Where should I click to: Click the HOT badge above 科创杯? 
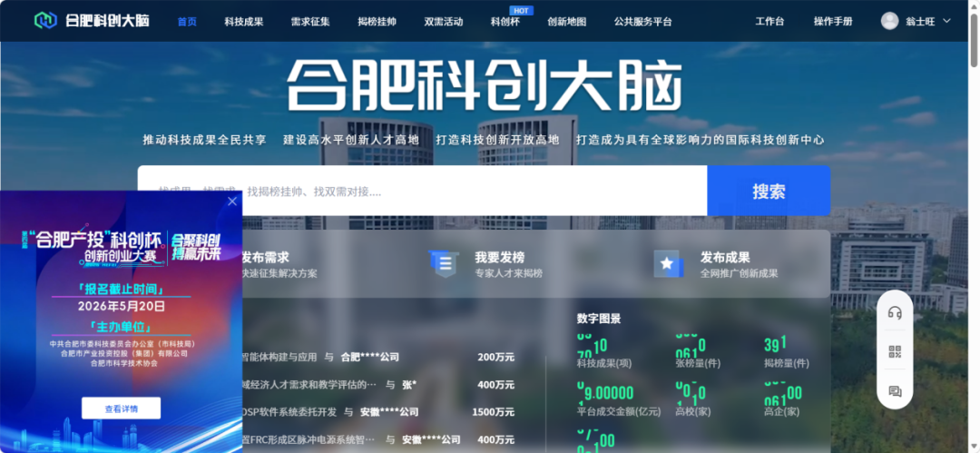point(521,11)
